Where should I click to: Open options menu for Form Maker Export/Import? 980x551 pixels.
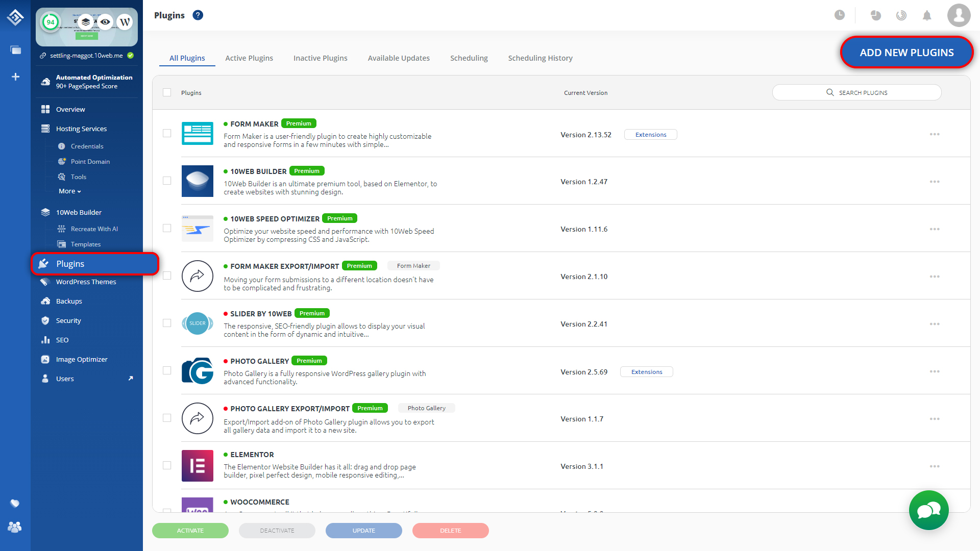coord(935,277)
